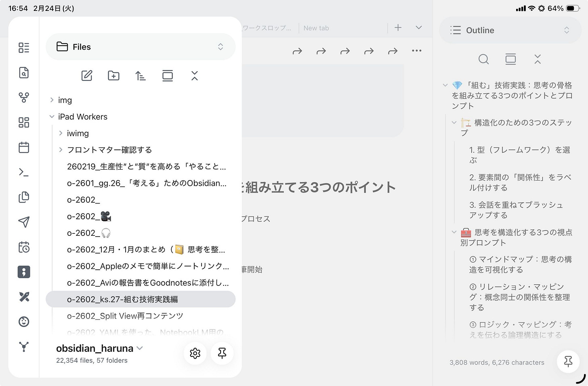Screen dimensions: 588x386
Task: Open the quick switcher checklist ribbon icon
Action: (24, 48)
